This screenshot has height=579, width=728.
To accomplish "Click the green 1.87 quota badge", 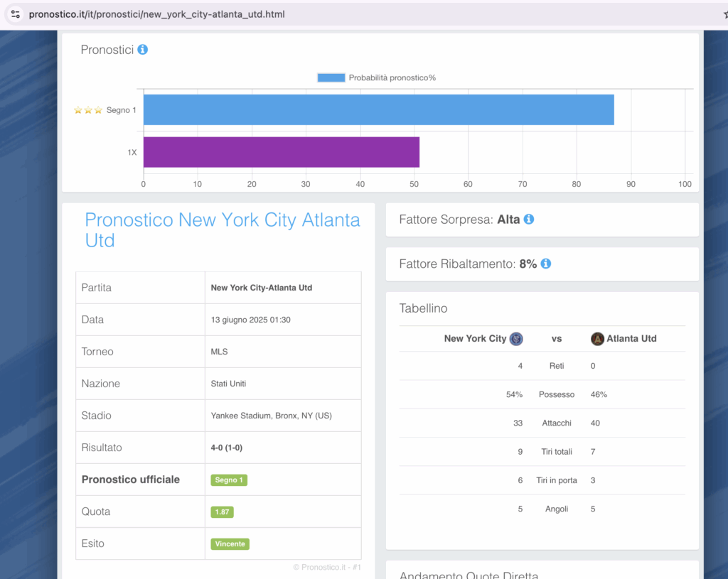I will click(222, 512).
